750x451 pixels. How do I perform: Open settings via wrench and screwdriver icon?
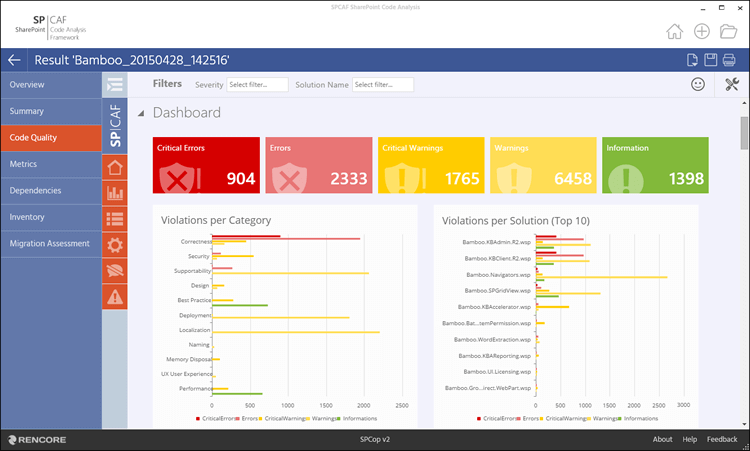pos(732,85)
